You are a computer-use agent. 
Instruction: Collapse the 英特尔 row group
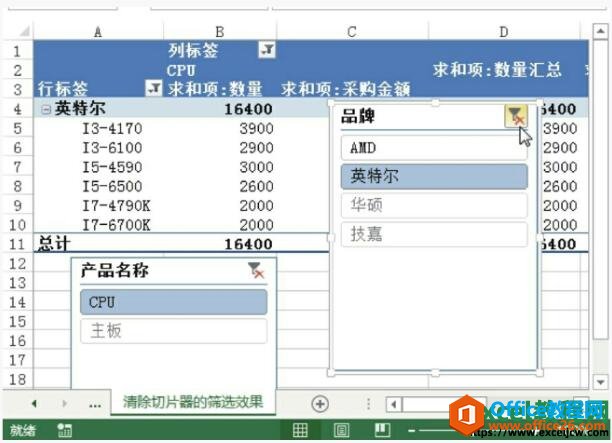46,109
